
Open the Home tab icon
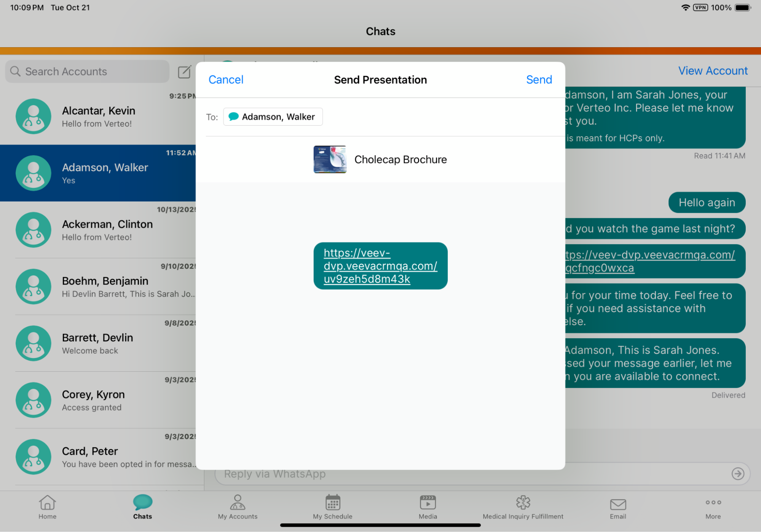(47, 506)
